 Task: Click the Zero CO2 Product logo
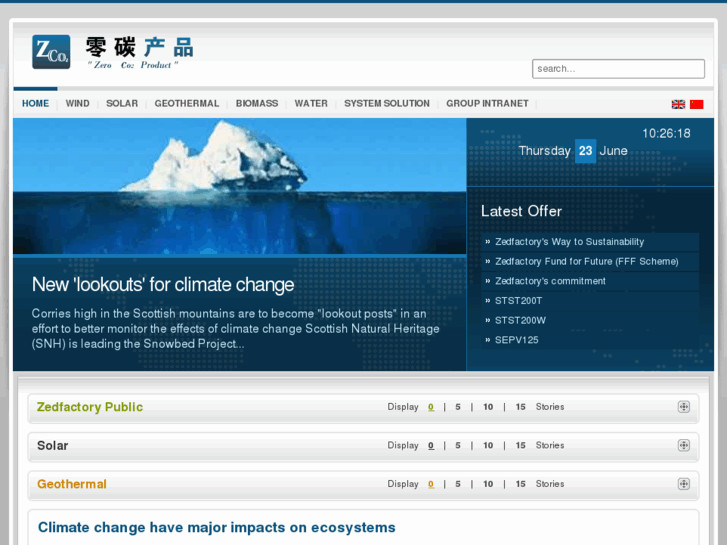tap(111, 51)
